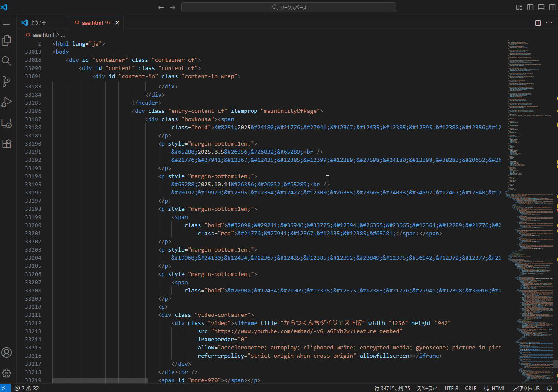Switch to the ようこそ tab
The width and height of the screenshot is (558, 392).
(38, 23)
